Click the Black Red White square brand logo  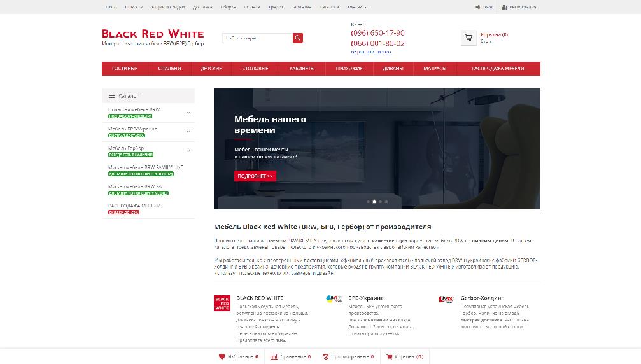click(222, 303)
